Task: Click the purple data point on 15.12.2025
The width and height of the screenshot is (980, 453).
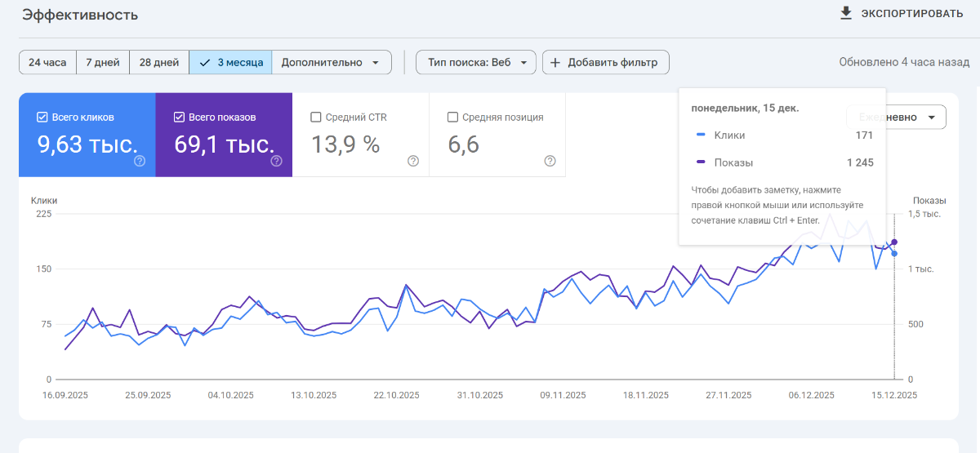Action: tap(894, 242)
